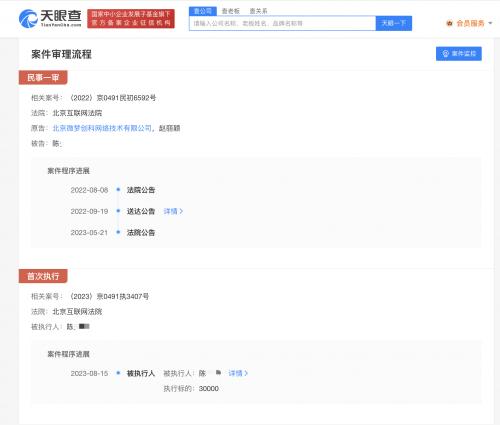This screenshot has width=500, height=425.
Task: Click the crown icon beside 会员服务
Action: point(449,23)
